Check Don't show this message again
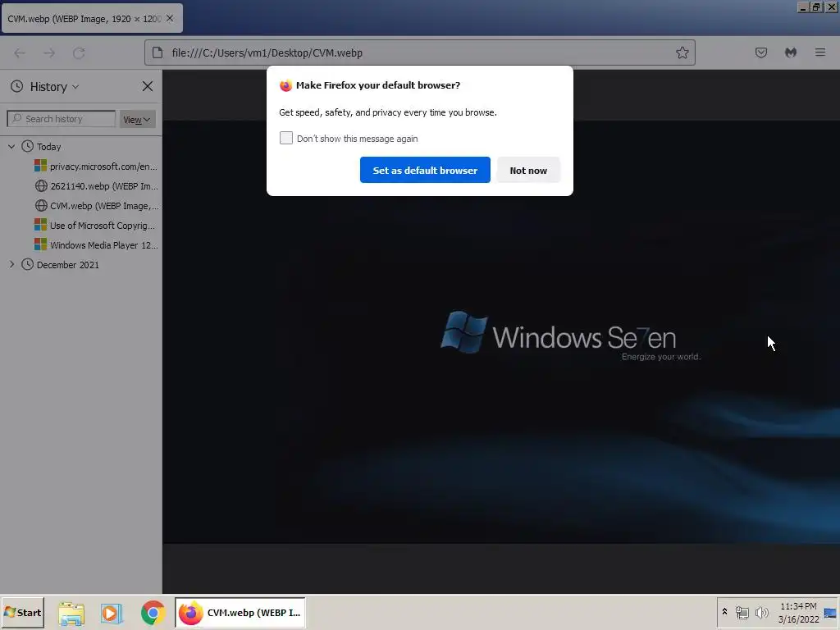The image size is (840, 630). pyautogui.click(x=286, y=138)
